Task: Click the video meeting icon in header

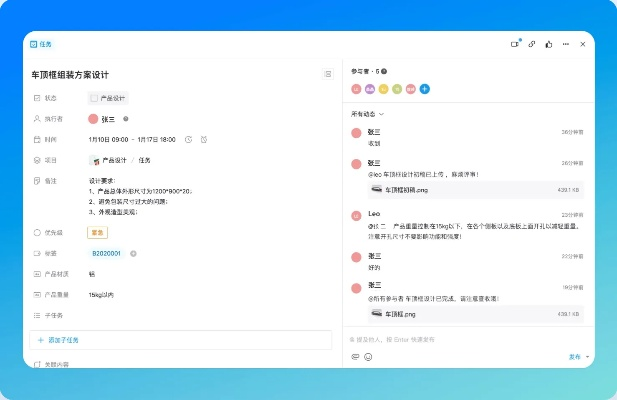Action: (515, 44)
